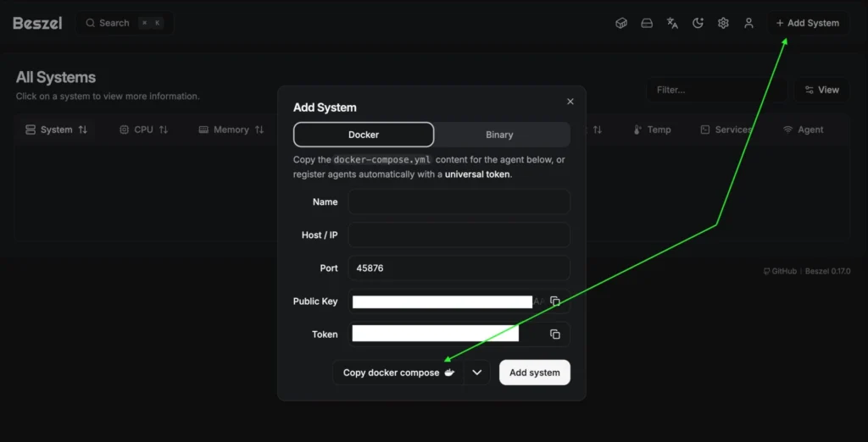
Task: Expand copy options dropdown chevron
Action: pyautogui.click(x=477, y=373)
